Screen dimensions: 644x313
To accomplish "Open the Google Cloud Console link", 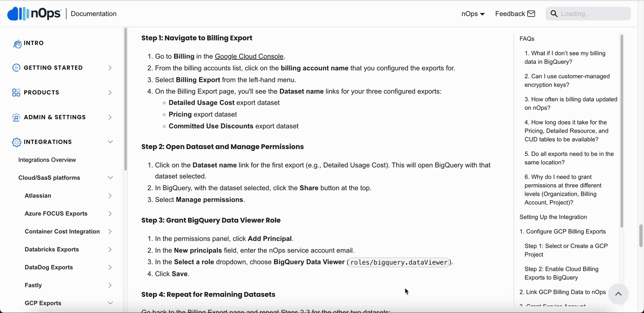I will tap(249, 56).
